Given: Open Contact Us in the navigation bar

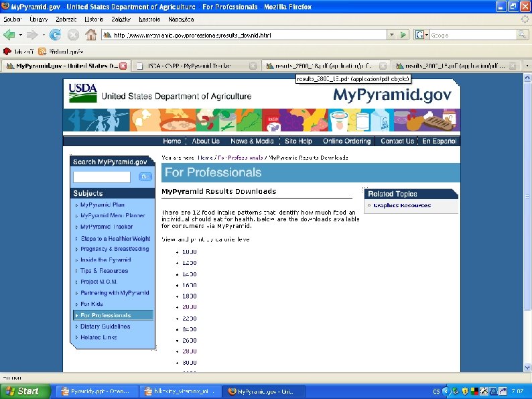Looking at the screenshot, I should (x=397, y=141).
